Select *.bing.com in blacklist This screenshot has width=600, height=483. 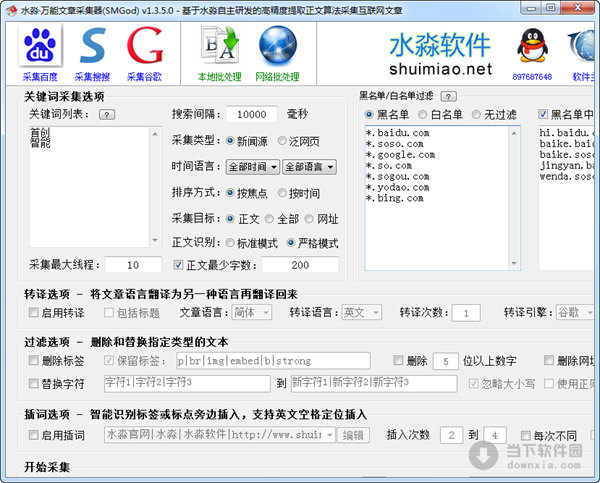[395, 198]
